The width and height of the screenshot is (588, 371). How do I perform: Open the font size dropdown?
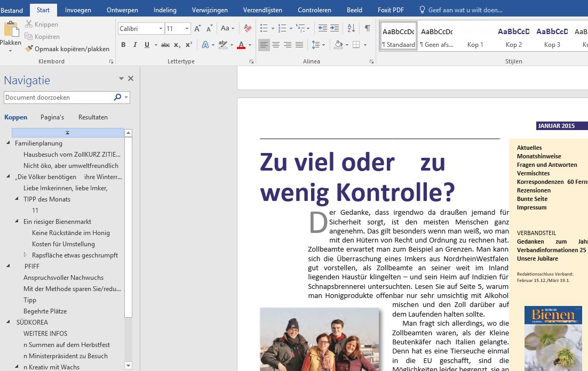[x=187, y=28]
